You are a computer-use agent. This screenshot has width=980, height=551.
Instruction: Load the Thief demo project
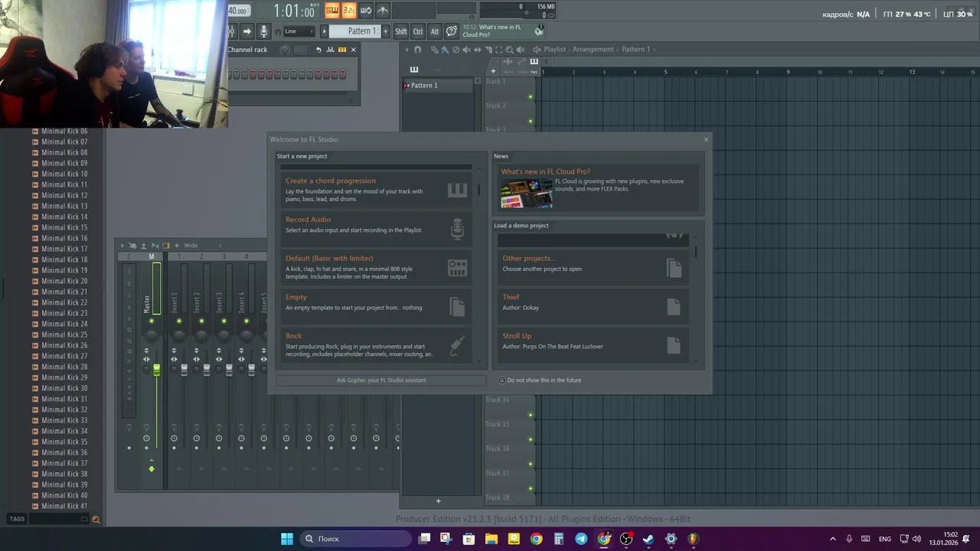[593, 306]
